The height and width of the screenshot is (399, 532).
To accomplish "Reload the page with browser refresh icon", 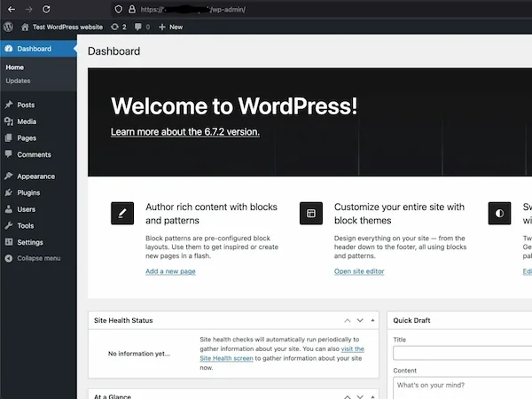I will tap(46, 8).
